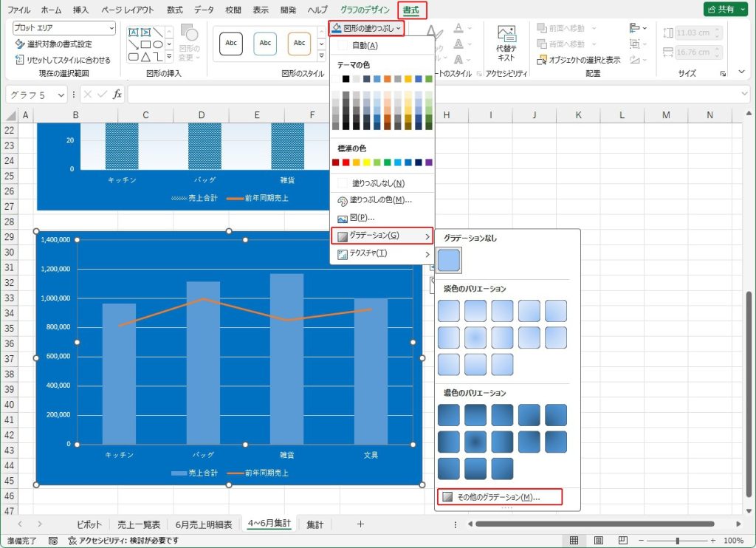Click the add new sheet plus icon
The height and width of the screenshot is (548, 756).
[360, 524]
